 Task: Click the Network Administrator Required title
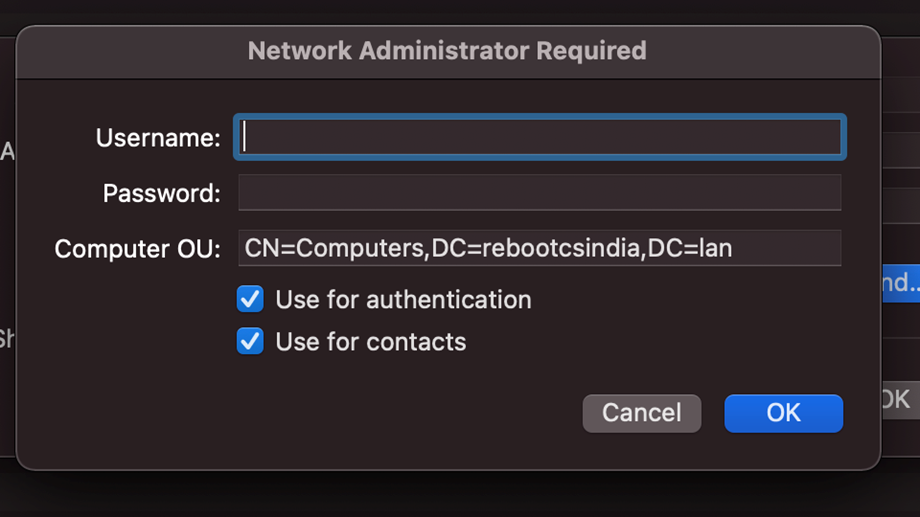coord(447,50)
